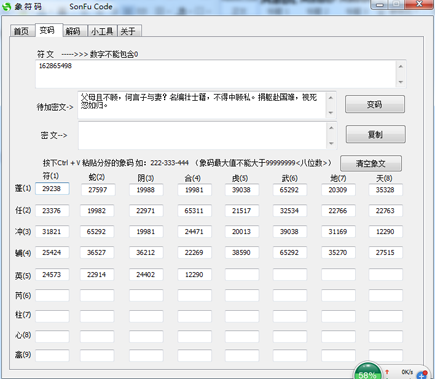Go to the 关于 tab
This screenshot has height=379, width=435.
pos(129,31)
